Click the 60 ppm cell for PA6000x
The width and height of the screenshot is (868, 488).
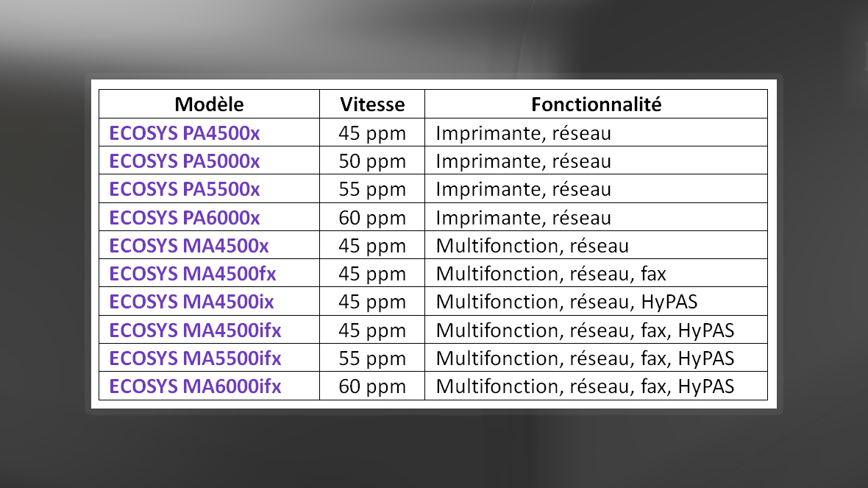372,218
